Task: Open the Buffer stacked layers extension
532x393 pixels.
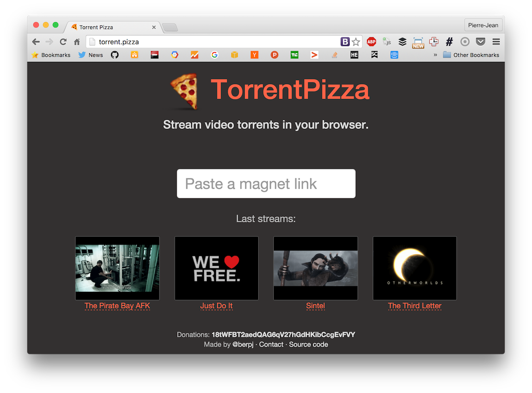Action: [x=402, y=42]
